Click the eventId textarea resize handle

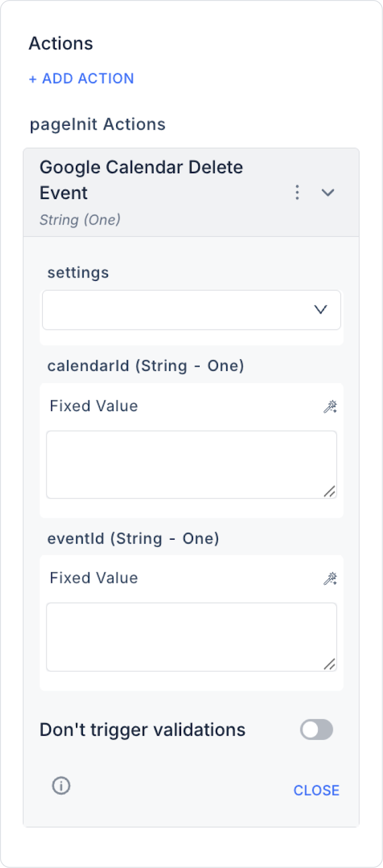(329, 664)
